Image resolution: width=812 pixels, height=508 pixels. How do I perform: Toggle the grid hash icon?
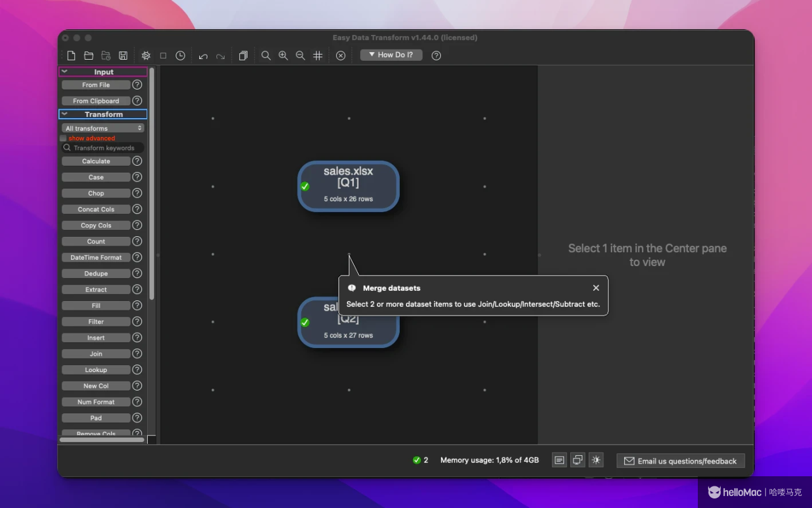coord(318,56)
